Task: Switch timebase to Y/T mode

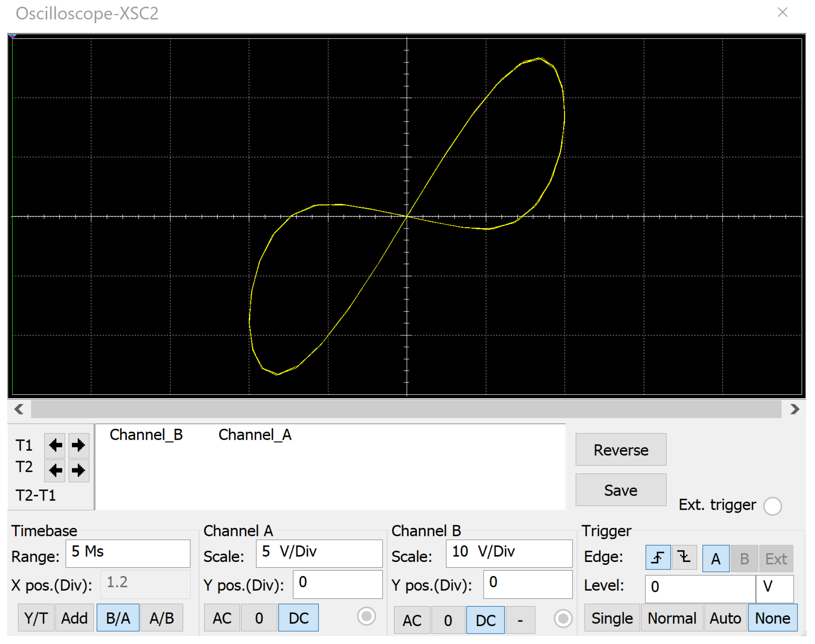Action: tap(36, 618)
